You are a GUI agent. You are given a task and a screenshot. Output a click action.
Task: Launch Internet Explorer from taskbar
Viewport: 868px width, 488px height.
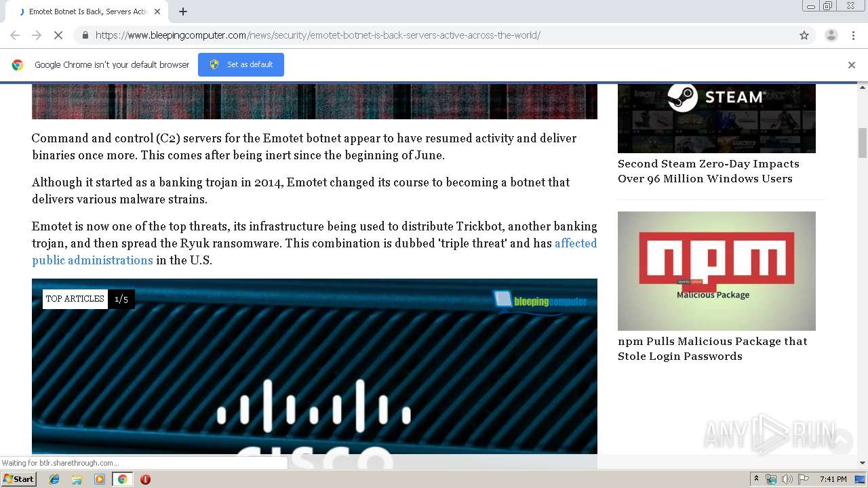[x=54, y=479]
